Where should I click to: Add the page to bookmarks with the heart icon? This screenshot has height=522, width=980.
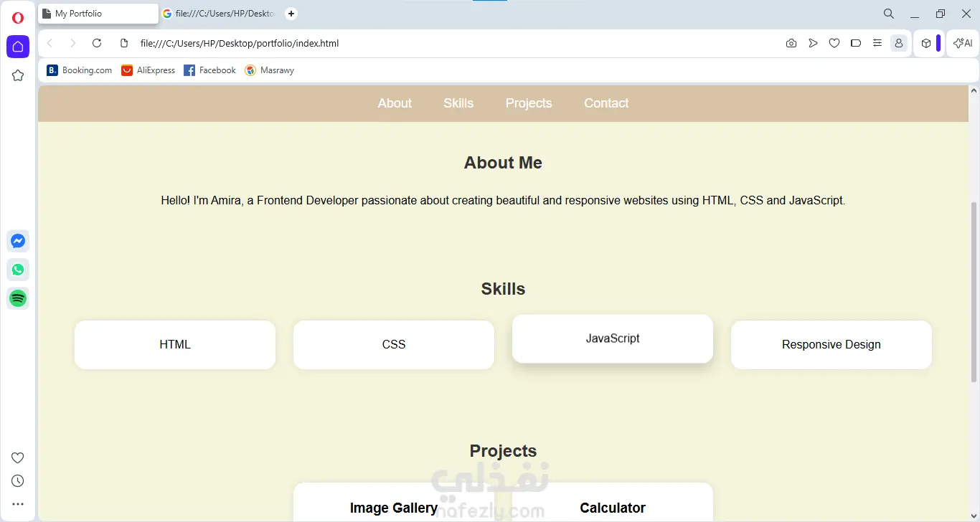click(x=834, y=43)
